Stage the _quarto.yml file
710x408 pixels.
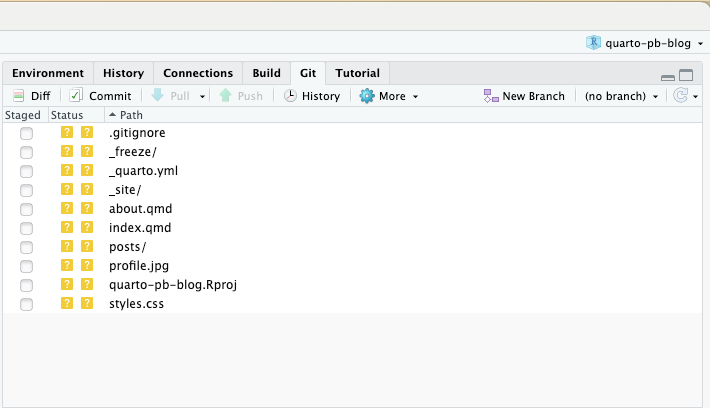point(26,171)
